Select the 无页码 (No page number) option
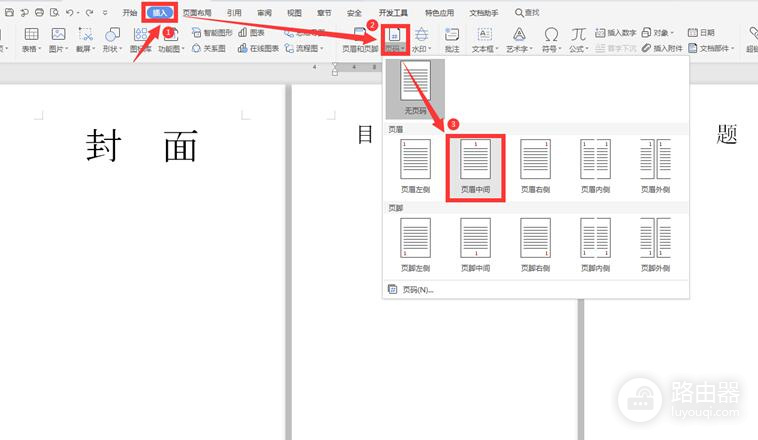This screenshot has height=440, width=758. 415,88
